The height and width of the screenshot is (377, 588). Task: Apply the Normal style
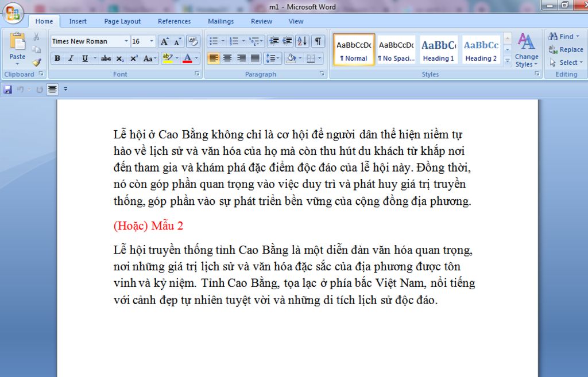click(x=354, y=49)
